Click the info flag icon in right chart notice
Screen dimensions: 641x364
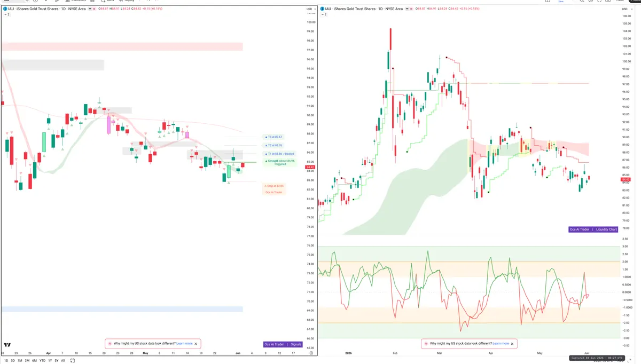click(426, 344)
